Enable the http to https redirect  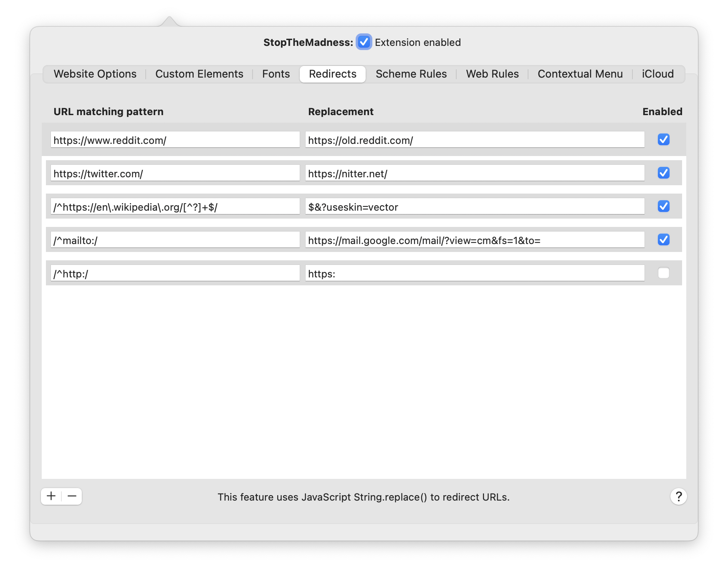click(x=663, y=273)
